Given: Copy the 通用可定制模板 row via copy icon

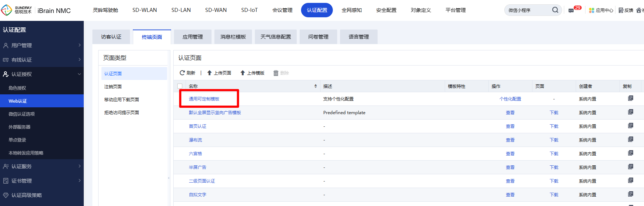Looking at the screenshot, I should tap(631, 98).
